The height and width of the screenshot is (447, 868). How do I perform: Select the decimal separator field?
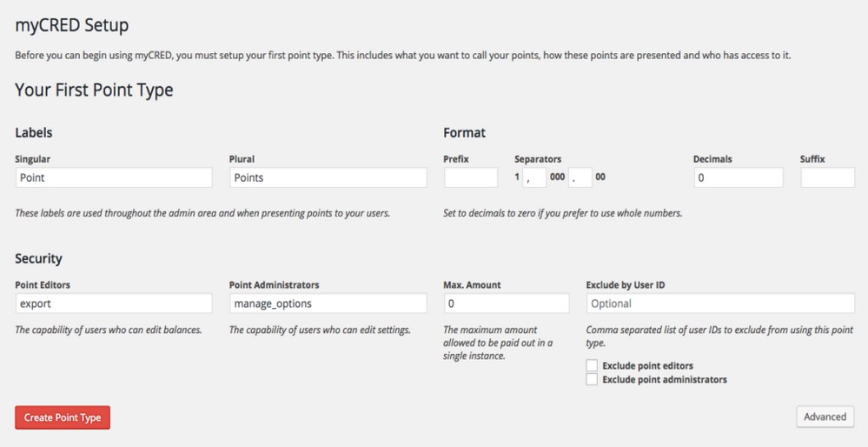(x=580, y=177)
